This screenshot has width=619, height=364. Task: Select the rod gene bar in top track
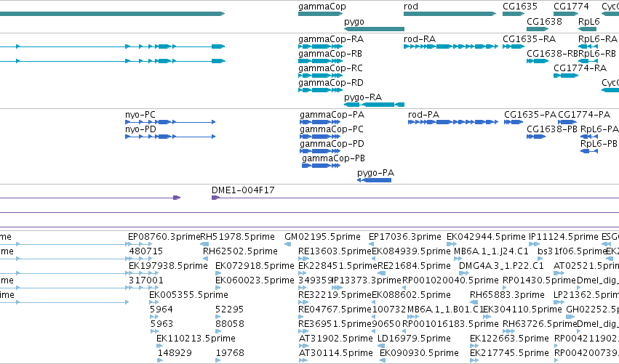450,14
